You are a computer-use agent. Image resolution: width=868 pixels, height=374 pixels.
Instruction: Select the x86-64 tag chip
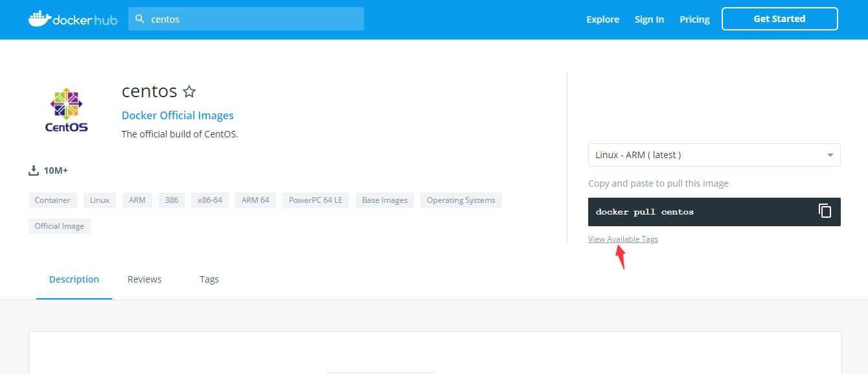210,200
